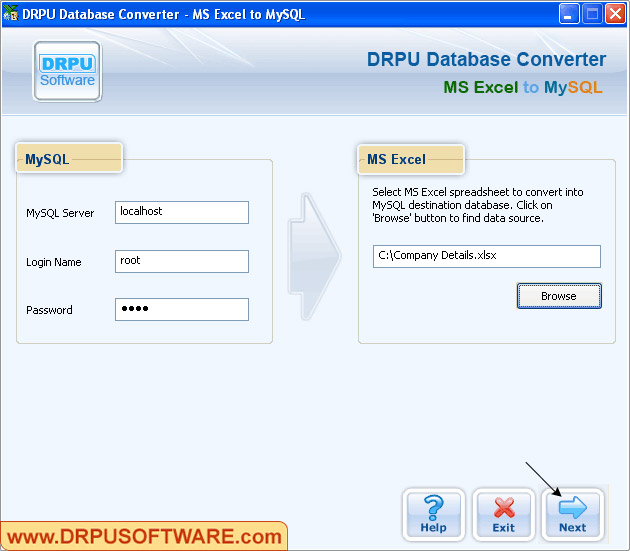This screenshot has height=551, width=630.
Task: Click the Next arrow button
Action: [573, 515]
